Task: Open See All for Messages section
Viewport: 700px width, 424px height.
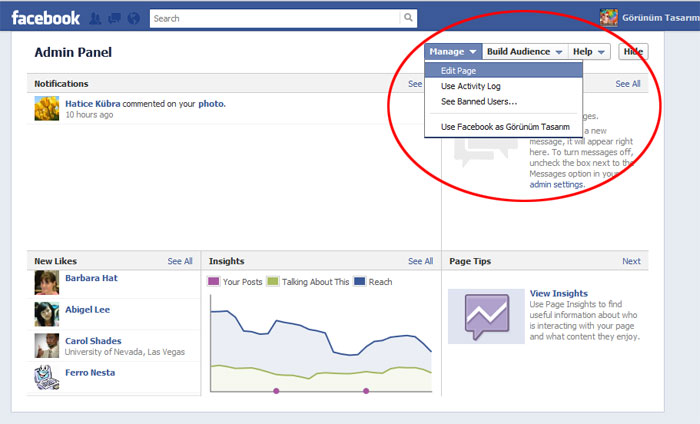Action: click(628, 84)
